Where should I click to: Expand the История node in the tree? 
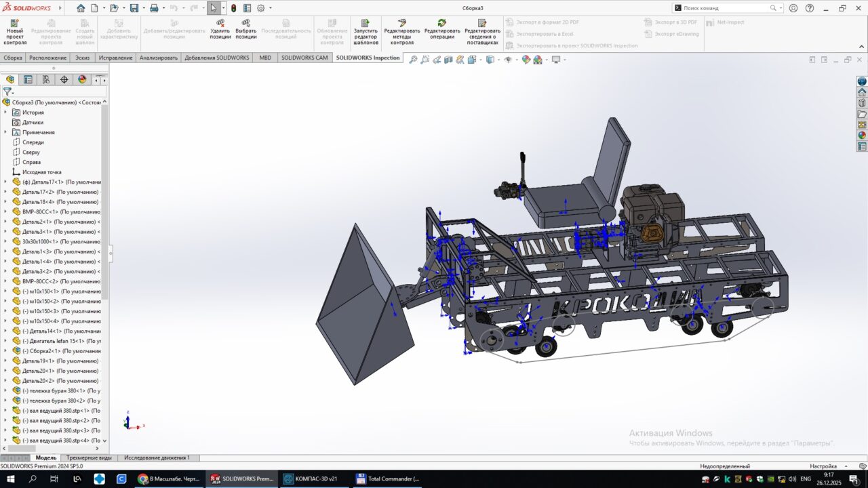click(5, 113)
